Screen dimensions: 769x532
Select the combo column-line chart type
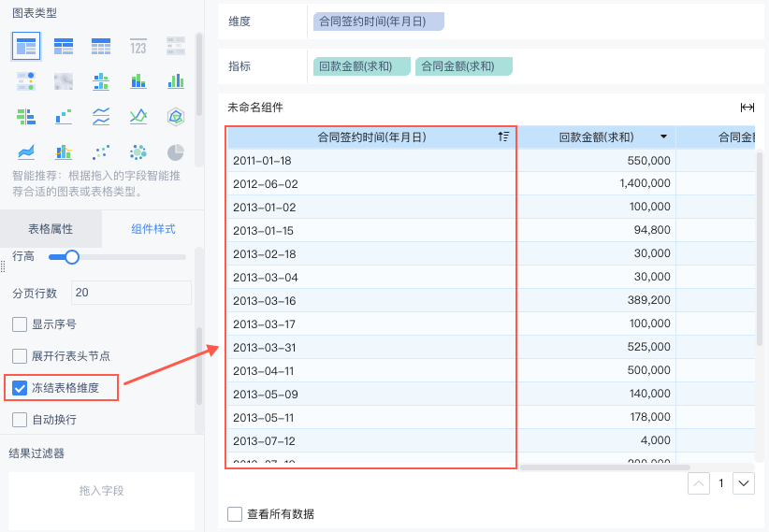point(64,152)
